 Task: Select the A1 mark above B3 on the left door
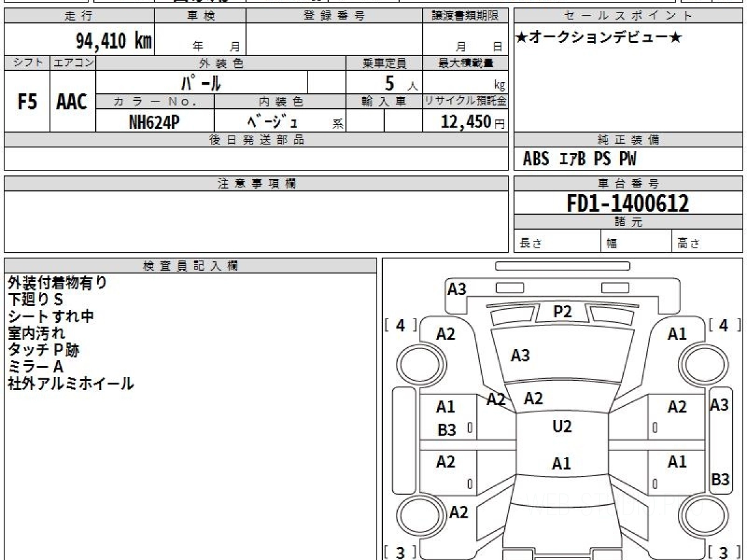[446, 407]
